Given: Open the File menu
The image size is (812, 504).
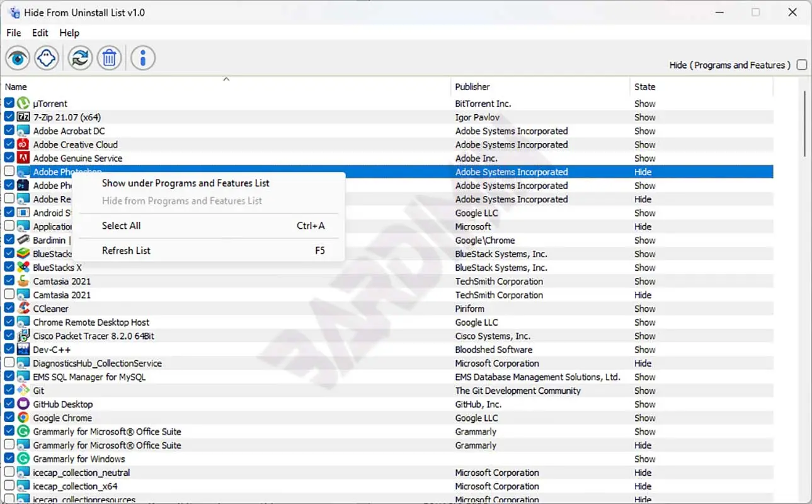Looking at the screenshot, I should (x=13, y=33).
